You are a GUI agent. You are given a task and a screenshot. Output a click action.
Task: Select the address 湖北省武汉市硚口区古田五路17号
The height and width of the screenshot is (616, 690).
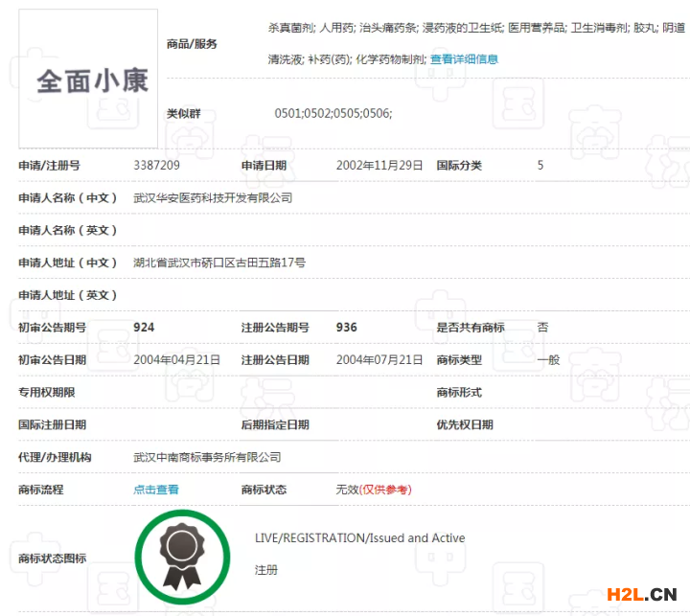219,262
